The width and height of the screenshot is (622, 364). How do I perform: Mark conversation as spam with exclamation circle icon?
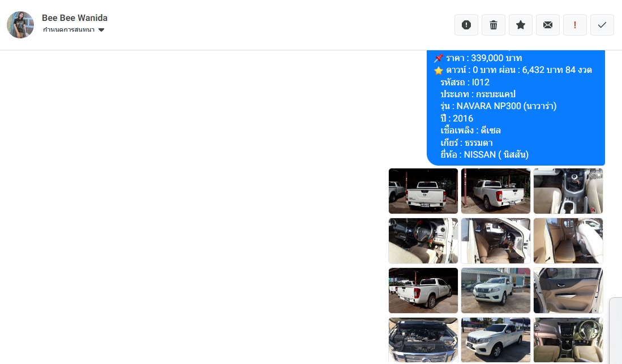466,25
